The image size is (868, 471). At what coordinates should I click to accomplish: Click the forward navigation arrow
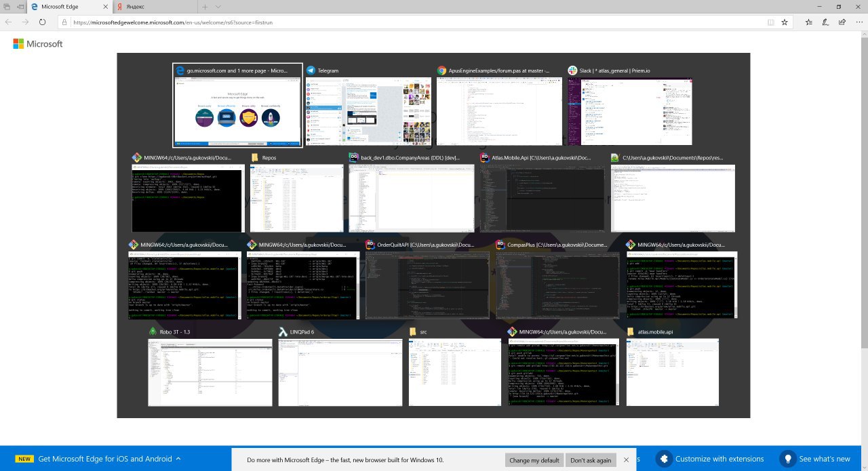tap(25, 22)
